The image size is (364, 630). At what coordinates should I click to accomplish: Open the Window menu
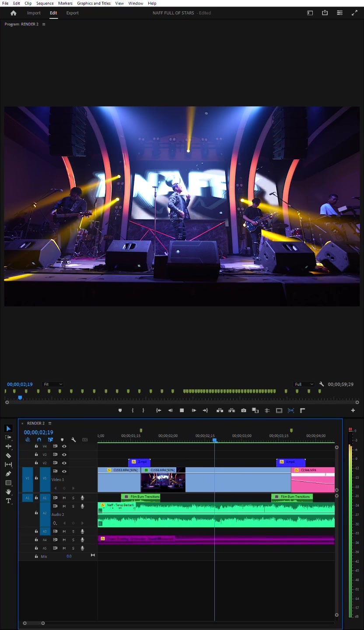coord(136,3)
